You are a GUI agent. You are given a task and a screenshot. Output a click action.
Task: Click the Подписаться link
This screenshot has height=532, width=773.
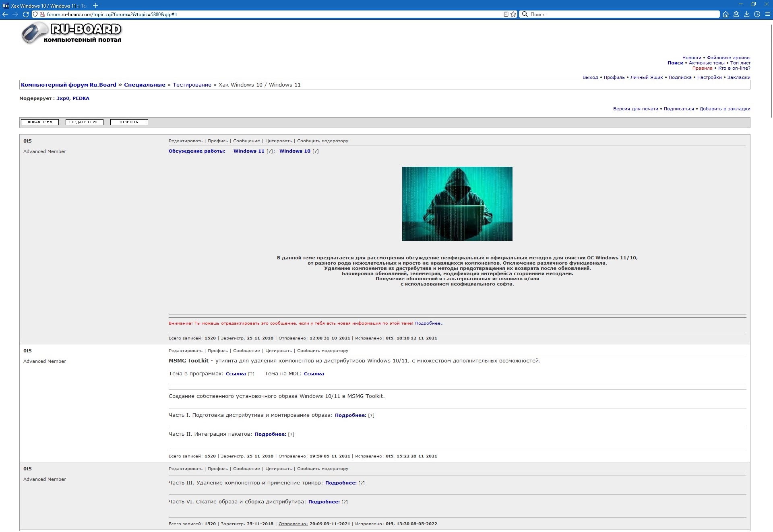point(679,109)
